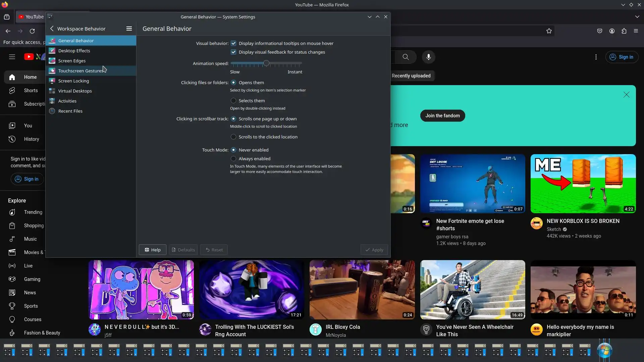
Task: Open Screen Locking settings page
Action: coord(73,81)
